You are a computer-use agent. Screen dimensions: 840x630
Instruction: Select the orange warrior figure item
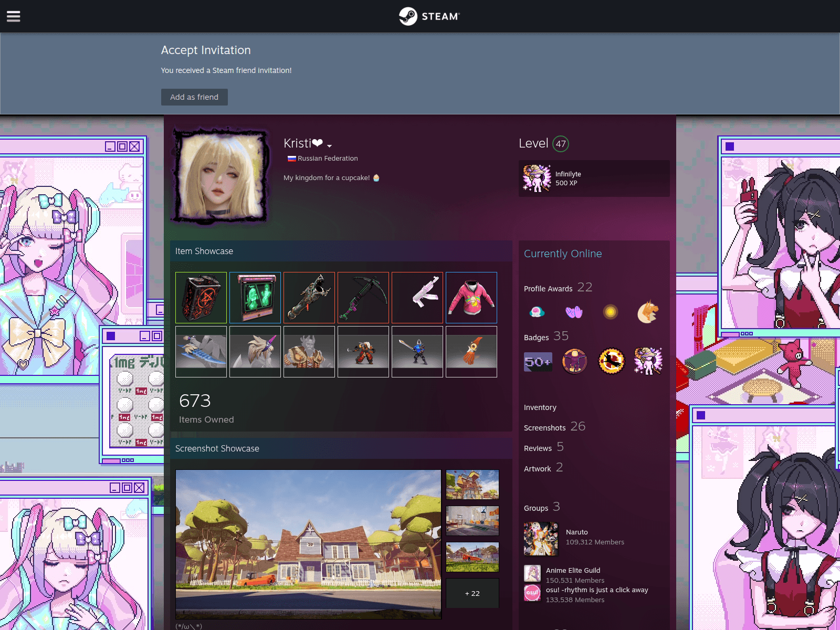click(363, 352)
